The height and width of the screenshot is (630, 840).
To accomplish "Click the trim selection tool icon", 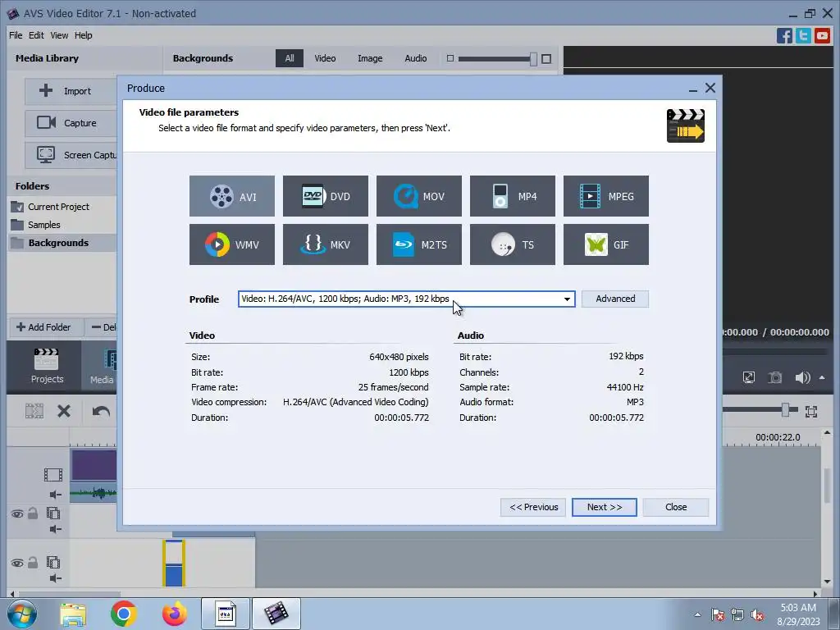I will [x=34, y=412].
